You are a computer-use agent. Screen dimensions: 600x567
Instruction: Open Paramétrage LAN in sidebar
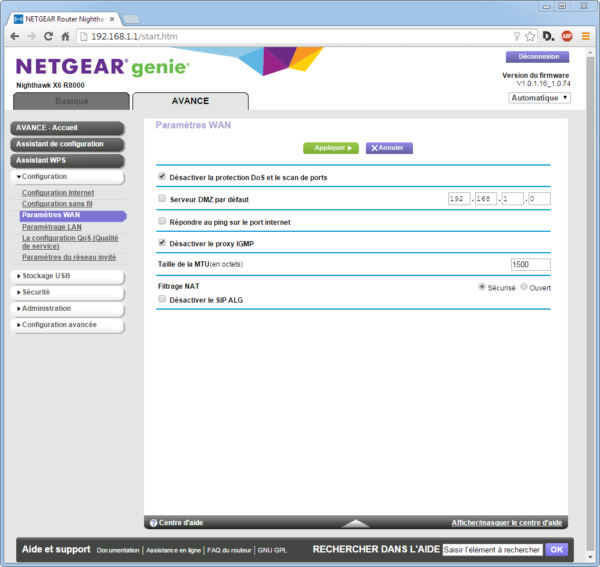click(52, 227)
